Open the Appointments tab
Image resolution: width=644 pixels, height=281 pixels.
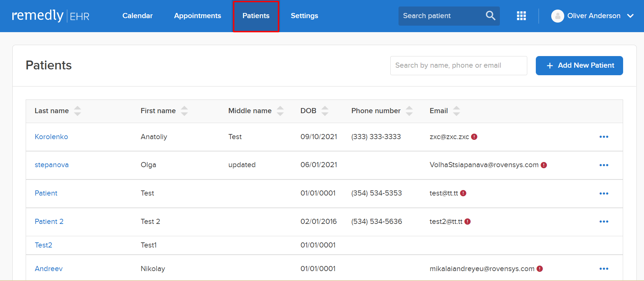point(198,16)
